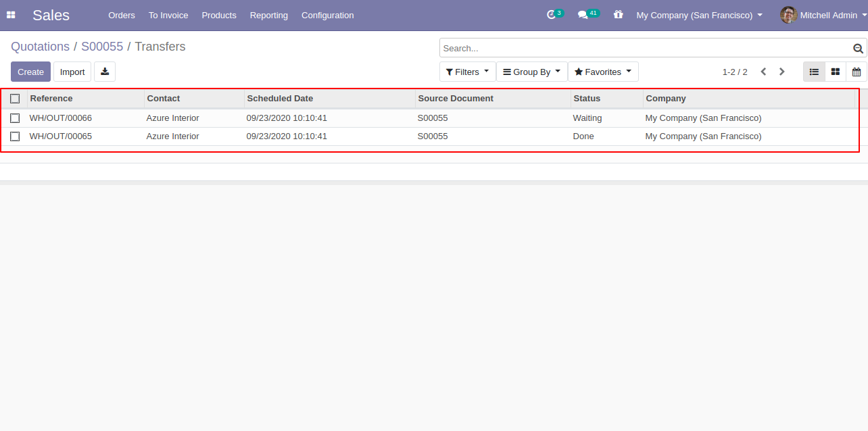Screen dimensions: 868x431
Task: Toggle the select-all header checkbox
Action: pyautogui.click(x=15, y=99)
